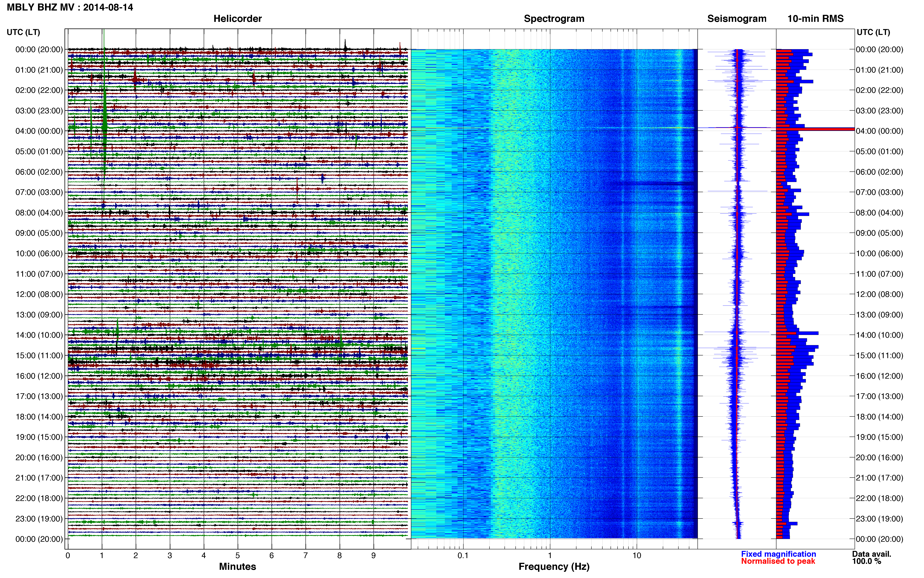Click the right '18:00 (14:00)' time label
The width and height of the screenshot is (924, 578).
click(880, 417)
